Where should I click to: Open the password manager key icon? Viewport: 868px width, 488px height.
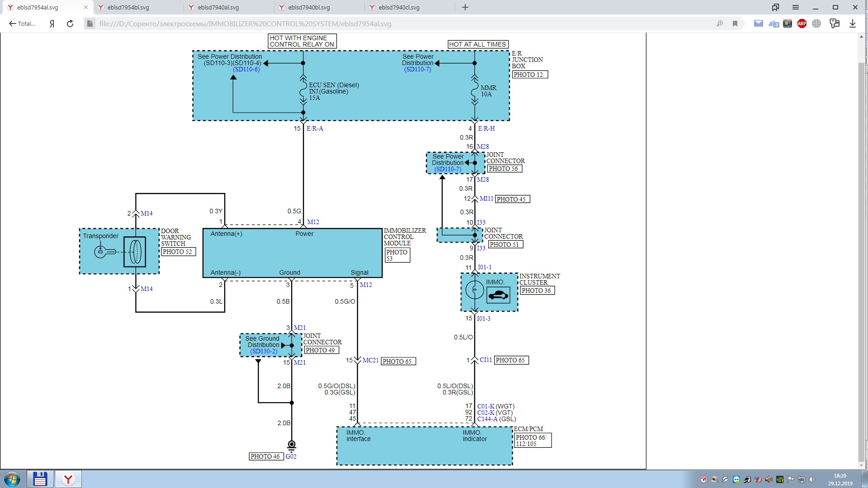(x=835, y=23)
